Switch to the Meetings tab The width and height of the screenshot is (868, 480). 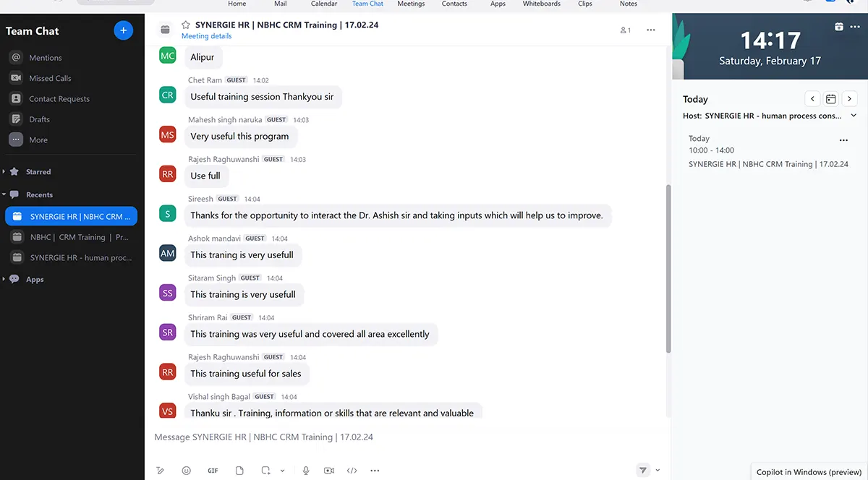pyautogui.click(x=411, y=4)
